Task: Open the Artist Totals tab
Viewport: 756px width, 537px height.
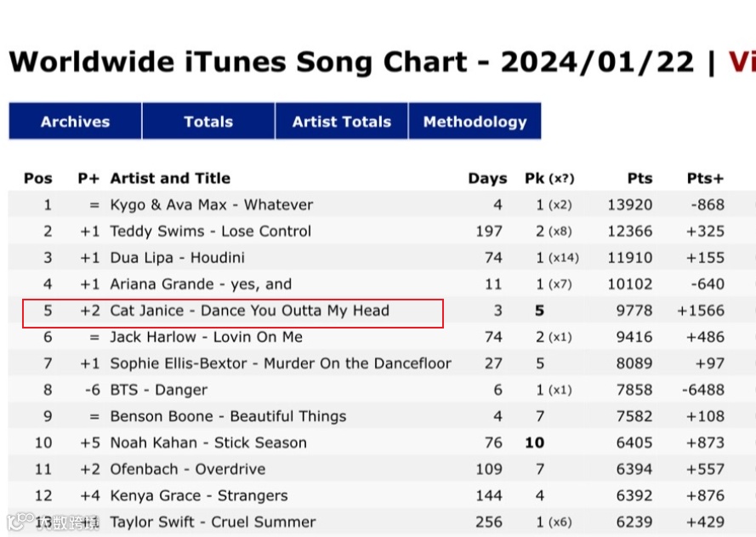Action: pos(342,122)
